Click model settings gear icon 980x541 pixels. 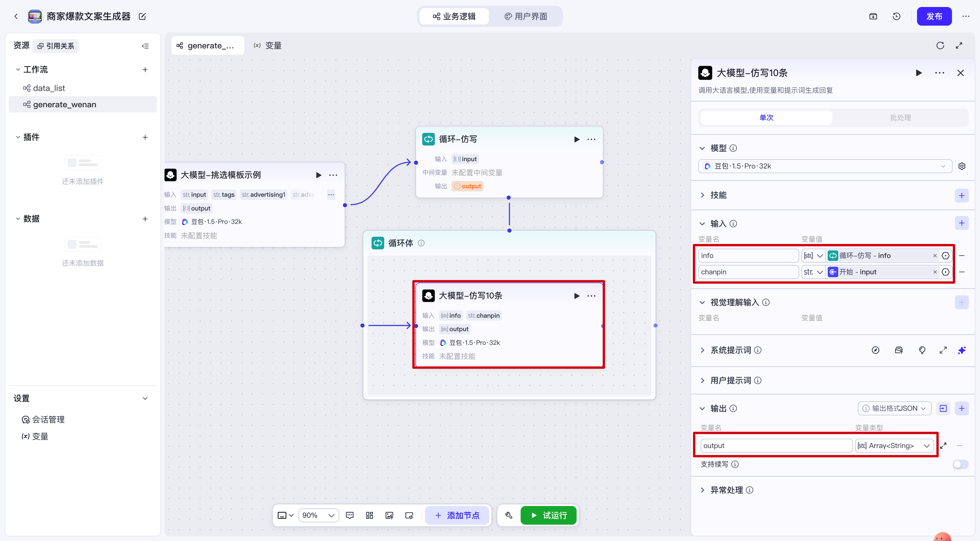961,166
